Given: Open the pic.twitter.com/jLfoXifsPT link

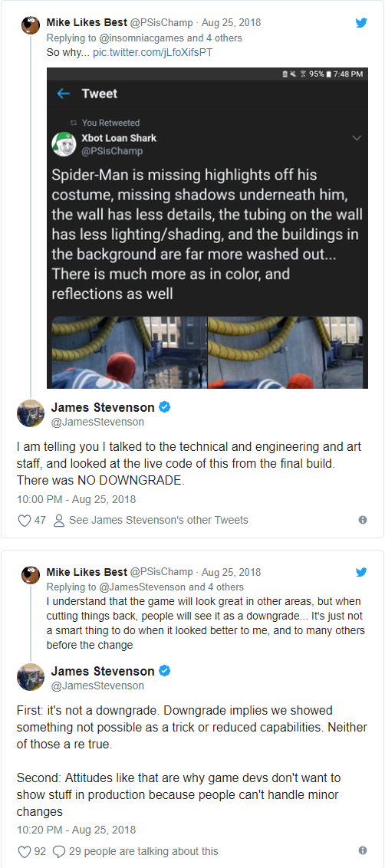Looking at the screenshot, I should pyautogui.click(x=153, y=53).
